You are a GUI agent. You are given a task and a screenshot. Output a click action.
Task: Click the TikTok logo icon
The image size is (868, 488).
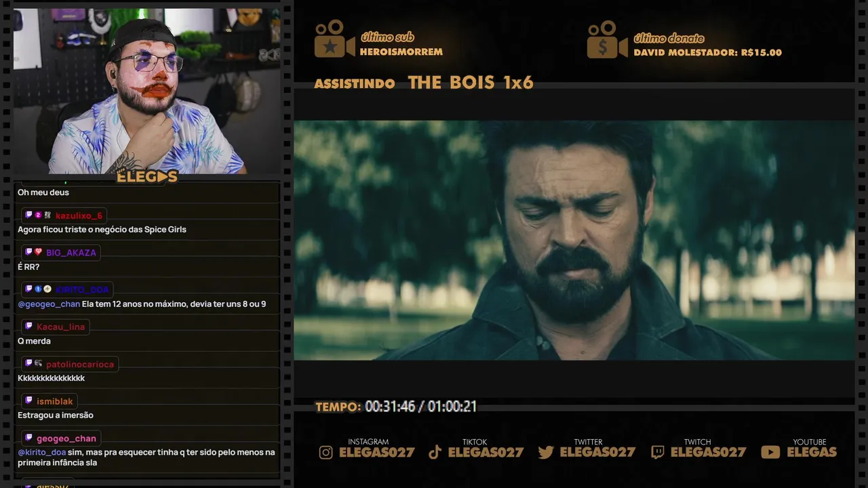(435, 452)
